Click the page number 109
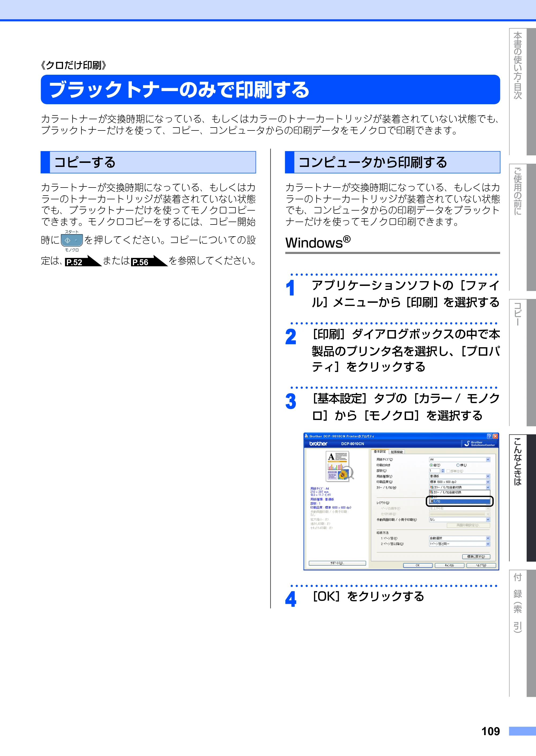Viewport: 536px width, 756px height. [490, 731]
